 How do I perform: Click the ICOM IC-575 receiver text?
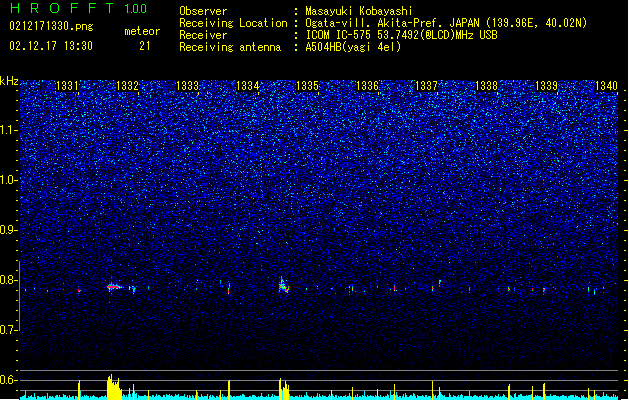pos(401,35)
